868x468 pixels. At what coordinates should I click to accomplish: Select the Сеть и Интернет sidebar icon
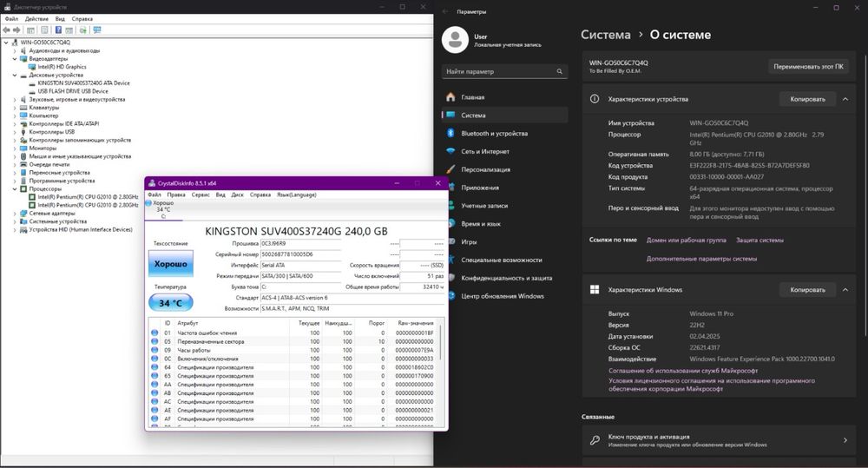point(450,151)
